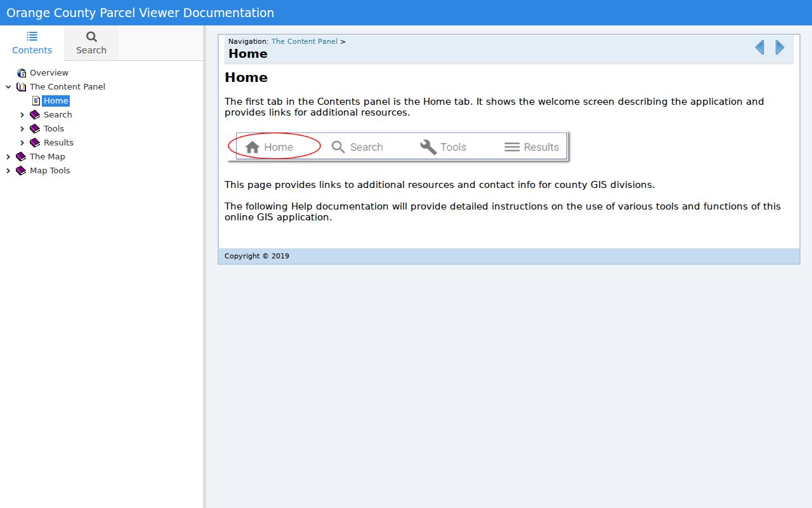
Task: Open the Overview topic
Action: pos(49,73)
